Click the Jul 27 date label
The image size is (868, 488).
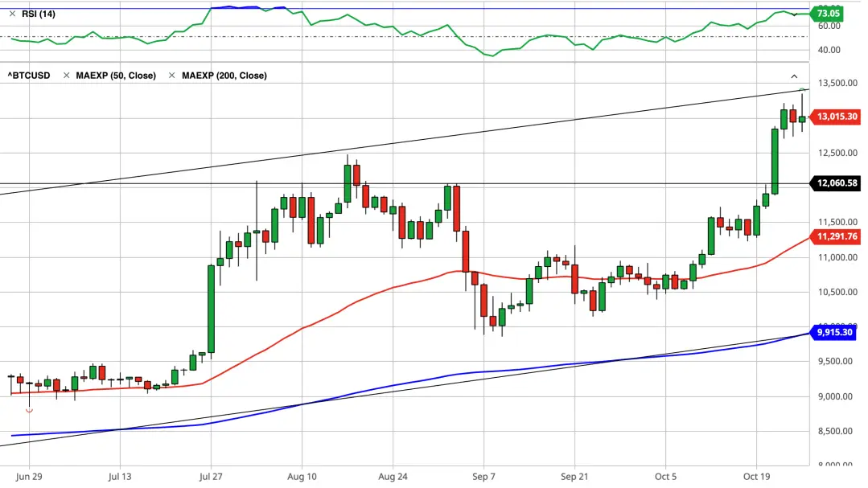pos(210,477)
